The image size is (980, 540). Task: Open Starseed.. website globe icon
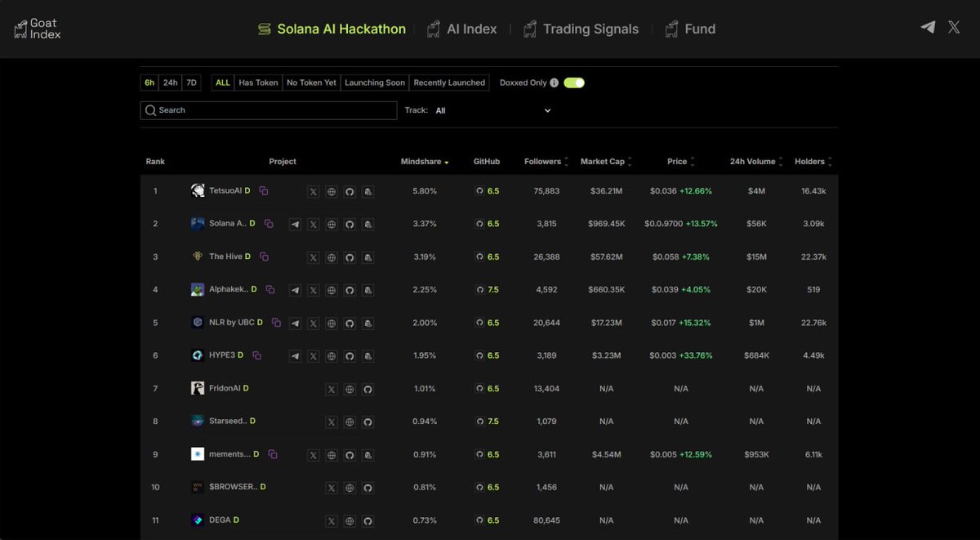[x=350, y=422]
